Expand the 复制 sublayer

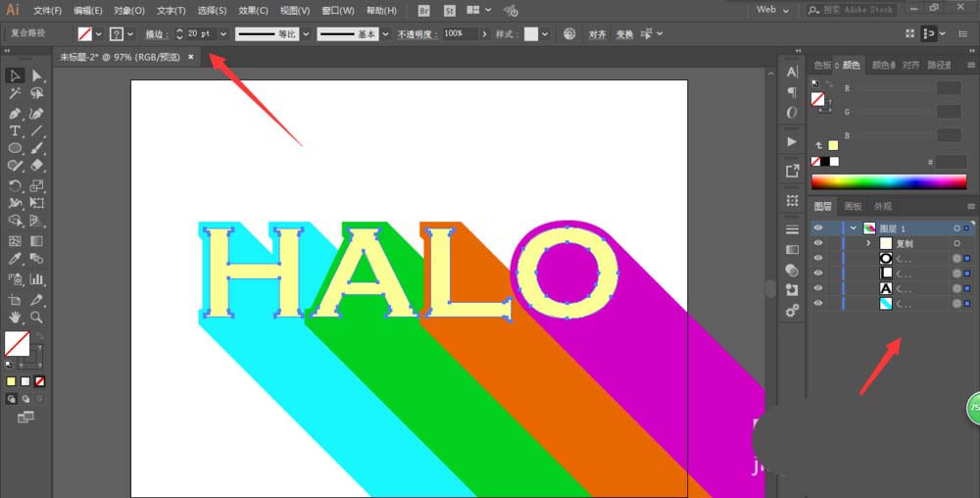tap(868, 243)
